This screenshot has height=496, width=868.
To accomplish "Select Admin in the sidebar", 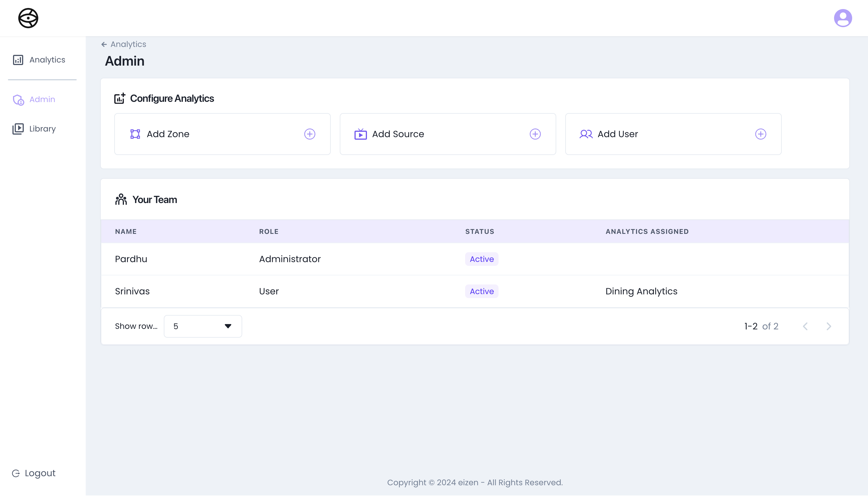I will pos(42,100).
